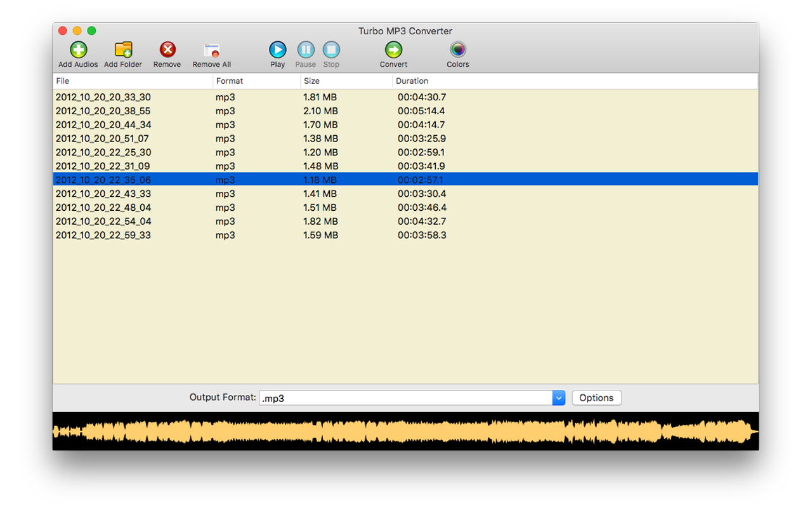
Task: Click the 1.51 MB size cell
Action: coord(320,208)
